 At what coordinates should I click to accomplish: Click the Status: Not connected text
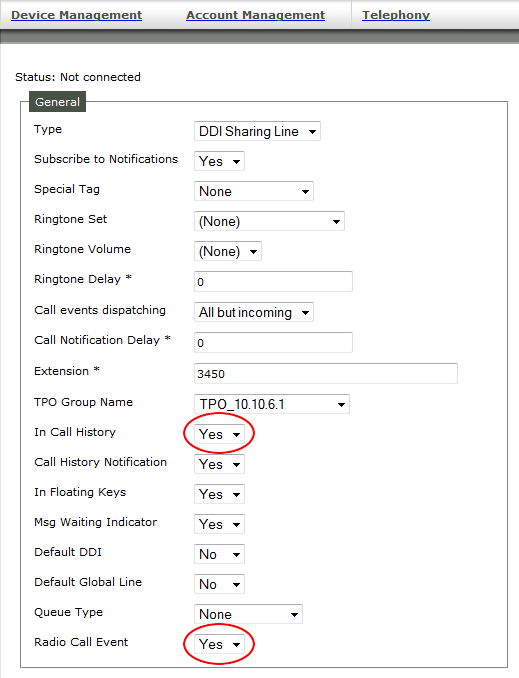point(78,77)
